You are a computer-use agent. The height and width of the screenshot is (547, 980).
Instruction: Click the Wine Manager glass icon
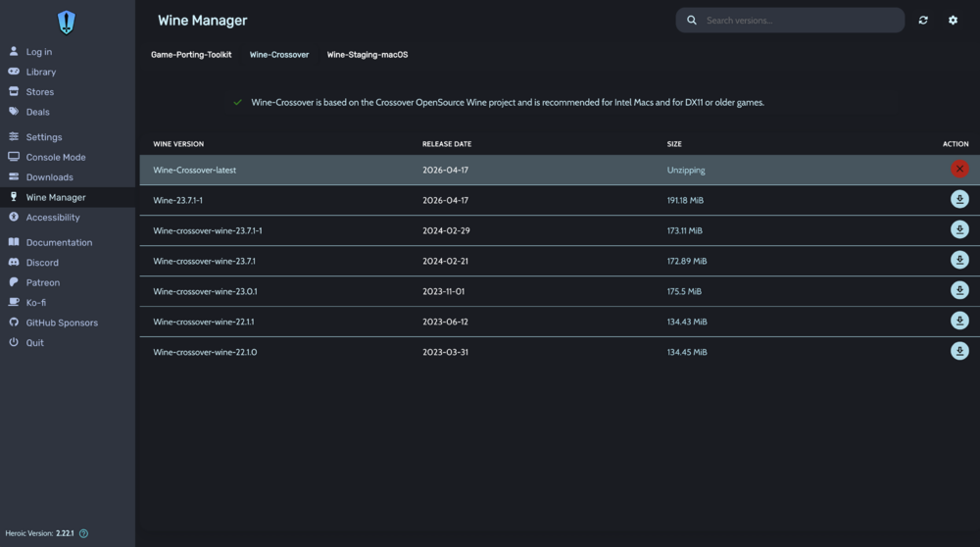coord(14,196)
